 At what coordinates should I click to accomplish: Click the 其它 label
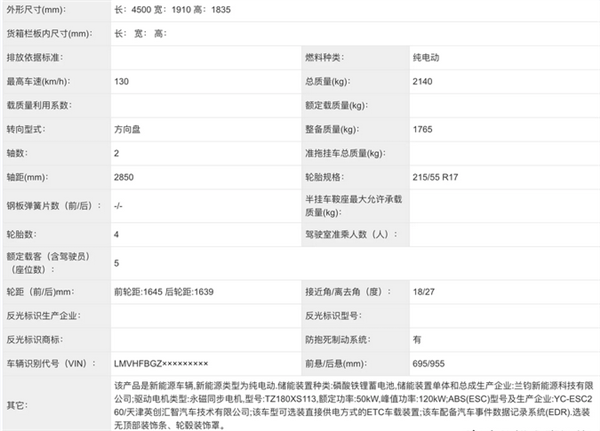click(x=17, y=405)
